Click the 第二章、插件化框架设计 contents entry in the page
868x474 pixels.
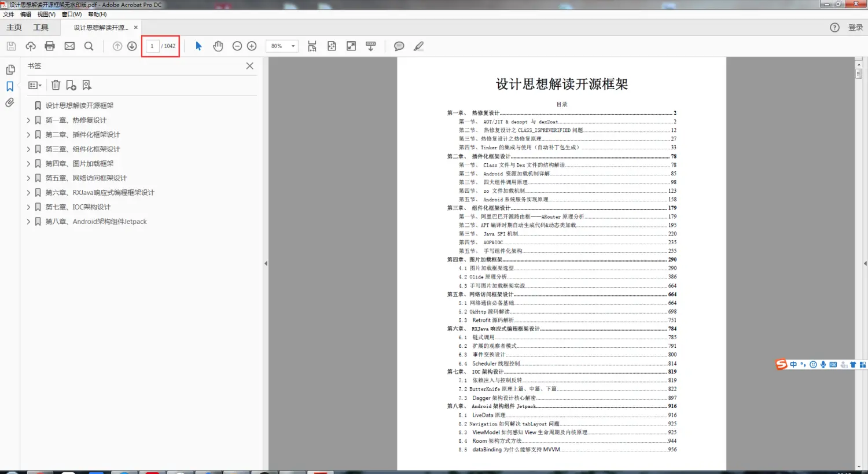[x=561, y=156]
